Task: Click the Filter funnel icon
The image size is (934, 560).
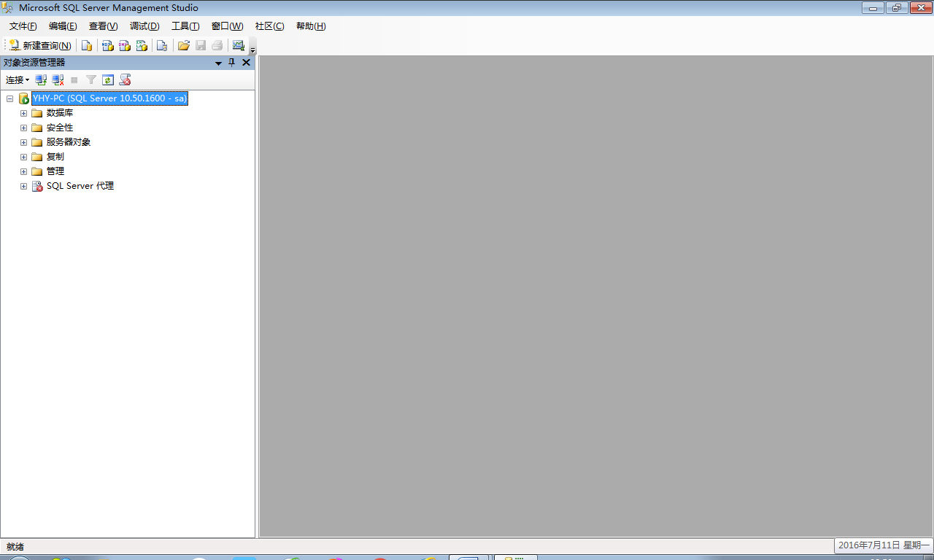Action: 91,80
